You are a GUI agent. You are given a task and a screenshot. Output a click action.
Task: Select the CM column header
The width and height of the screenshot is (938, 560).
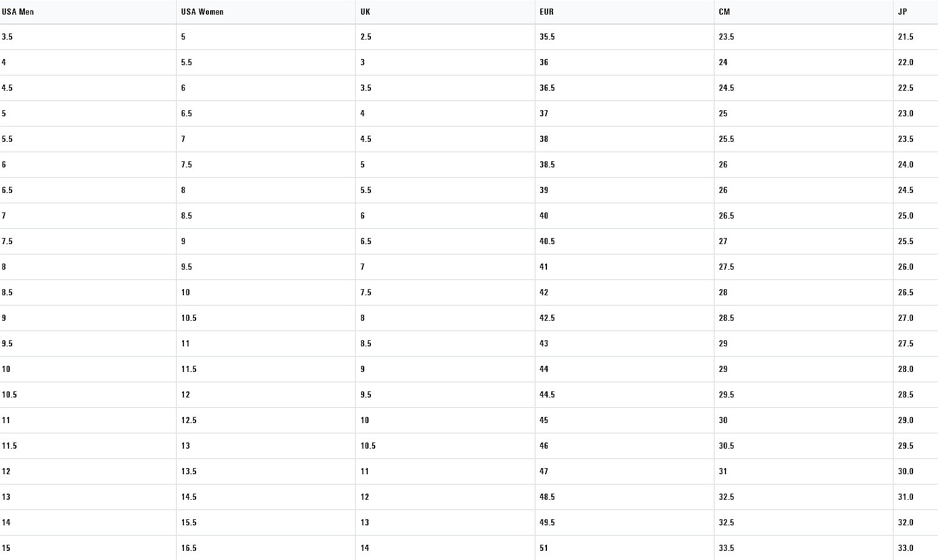[x=803, y=12]
